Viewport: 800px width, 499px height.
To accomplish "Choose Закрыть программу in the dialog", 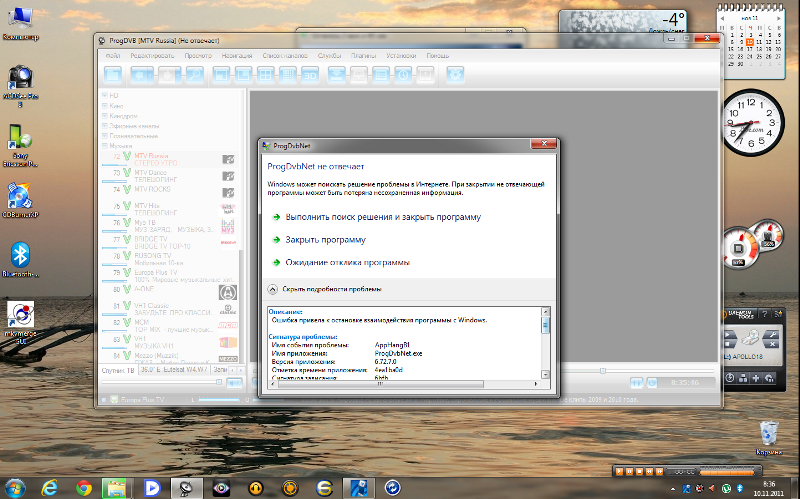I will point(325,240).
